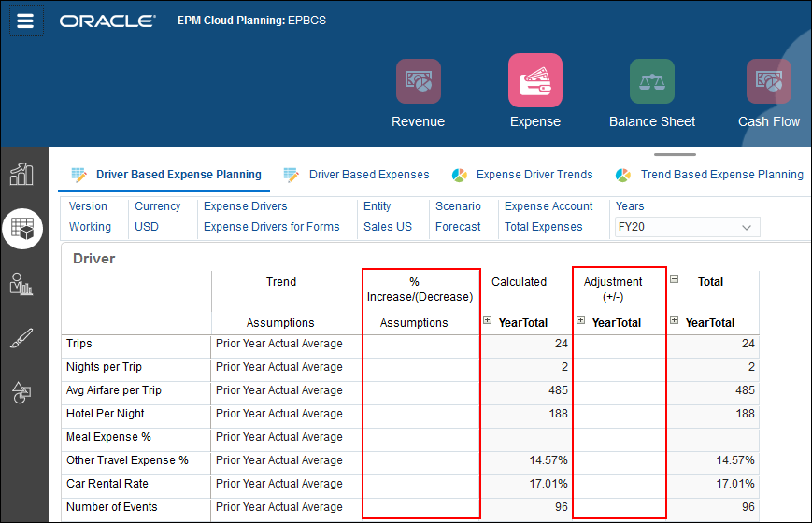Select the Nights per Trip row header

pyautogui.click(x=136, y=369)
